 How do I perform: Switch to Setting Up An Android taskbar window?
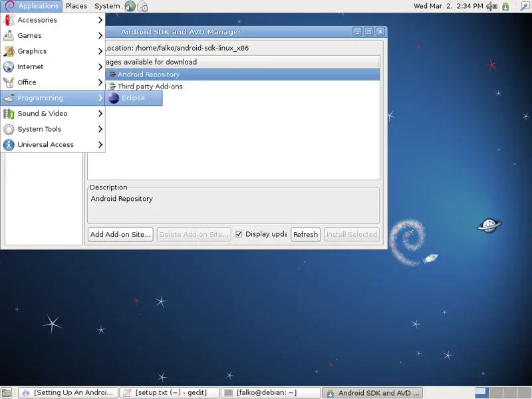point(68,393)
